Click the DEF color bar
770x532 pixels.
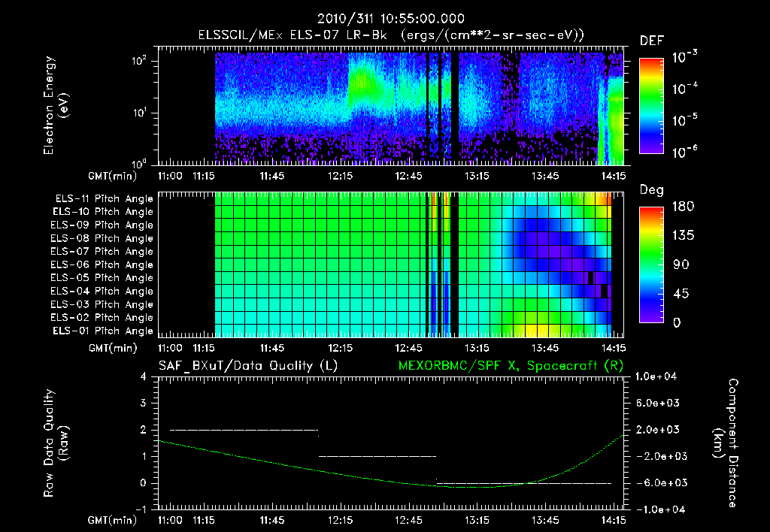tap(651, 105)
